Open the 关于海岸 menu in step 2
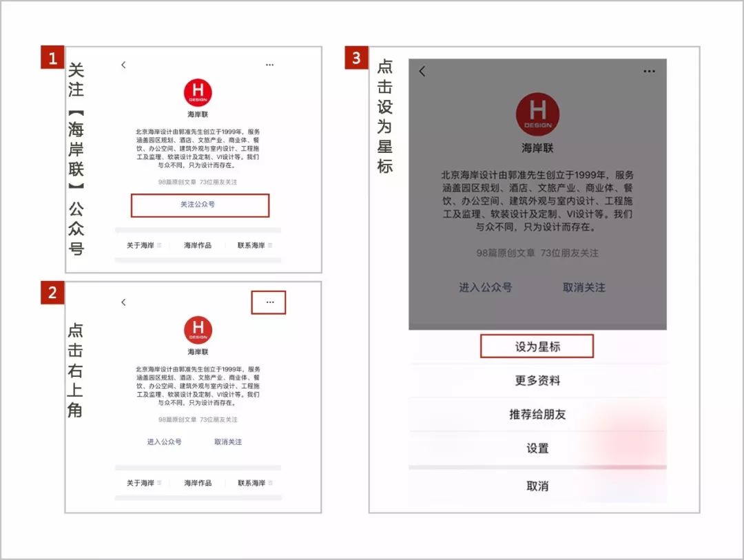Viewport: 744px width, 560px height. click(x=143, y=483)
